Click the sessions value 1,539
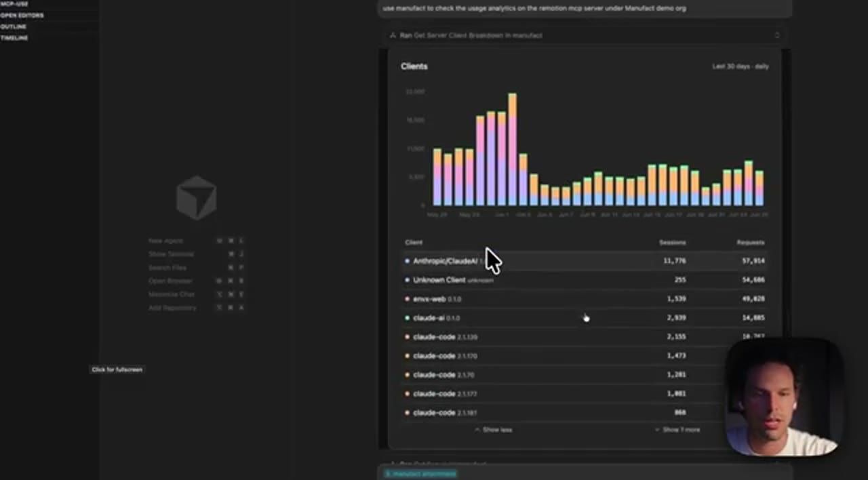 pyautogui.click(x=676, y=299)
